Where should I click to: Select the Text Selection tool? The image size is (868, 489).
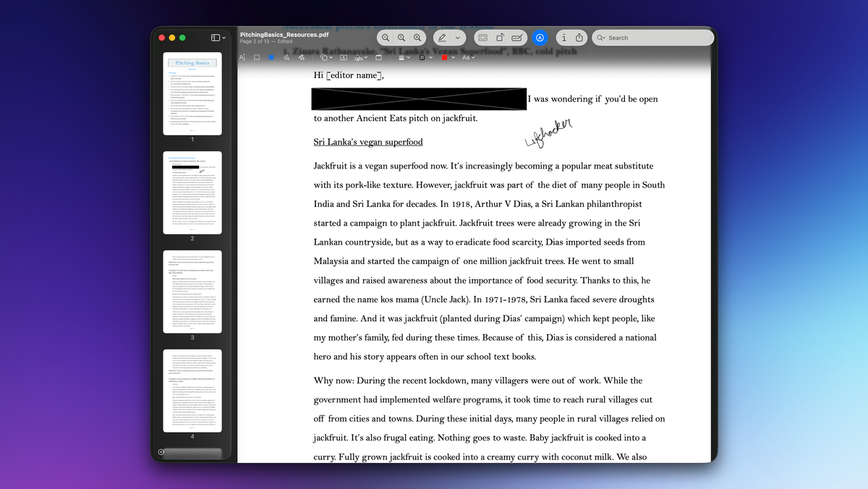tap(242, 58)
